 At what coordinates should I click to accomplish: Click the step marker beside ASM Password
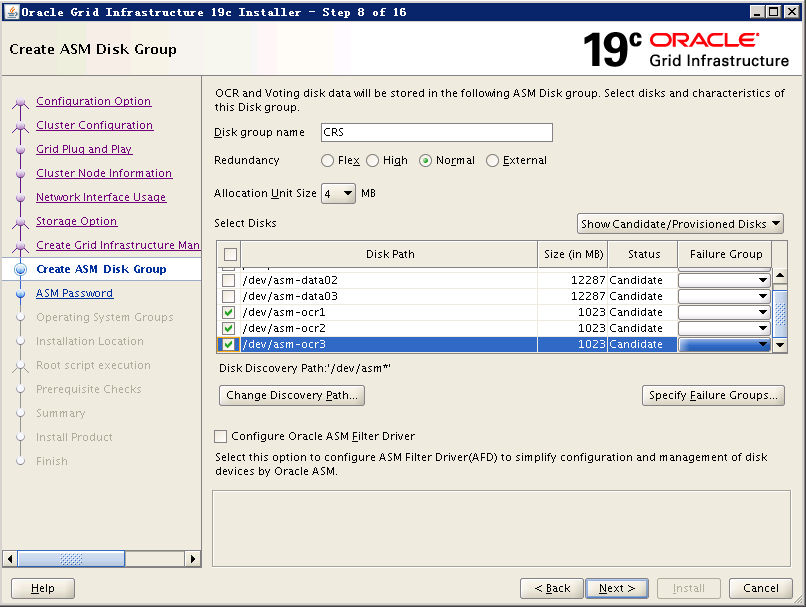pos(21,293)
